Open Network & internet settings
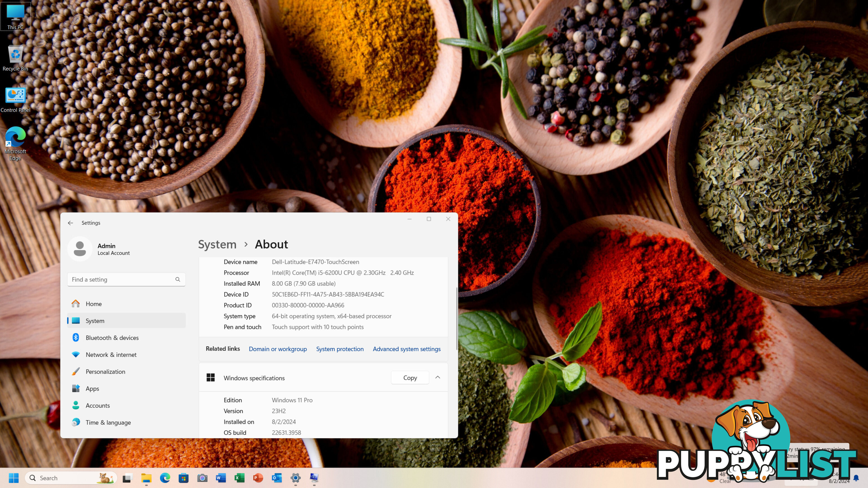The width and height of the screenshot is (868, 488). click(111, 354)
